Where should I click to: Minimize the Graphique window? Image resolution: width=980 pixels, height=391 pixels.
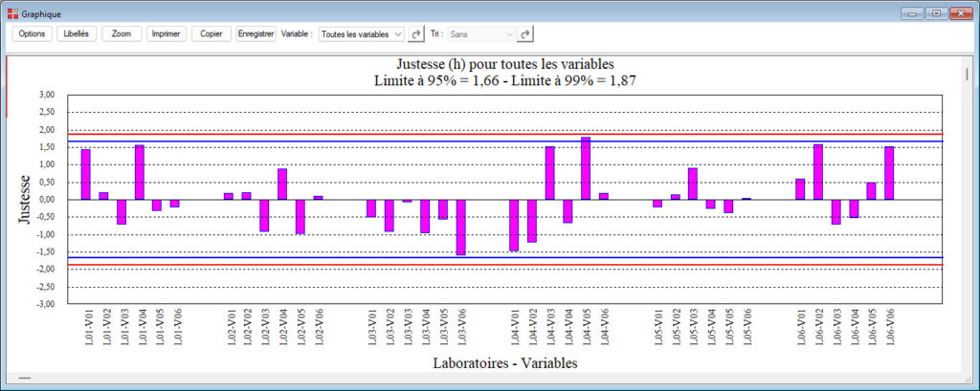[x=910, y=13]
